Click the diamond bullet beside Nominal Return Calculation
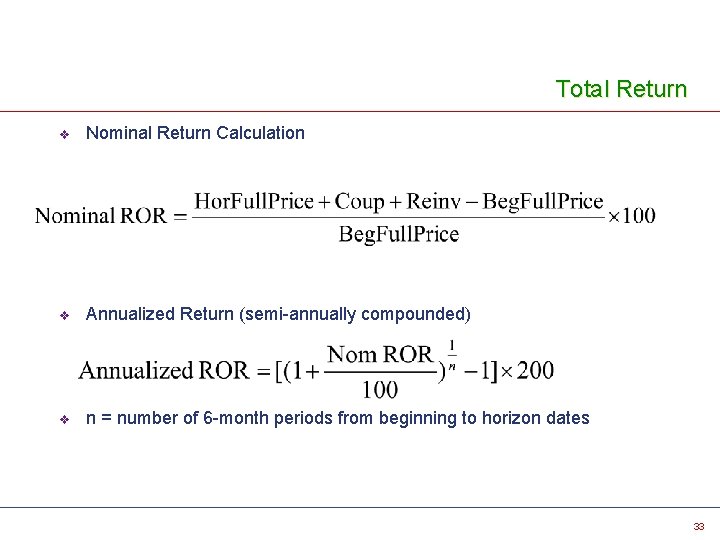 [x=65, y=135]
